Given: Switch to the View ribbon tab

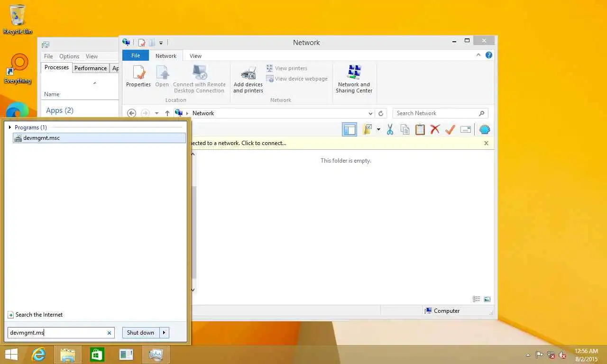Looking at the screenshot, I should coord(195,55).
